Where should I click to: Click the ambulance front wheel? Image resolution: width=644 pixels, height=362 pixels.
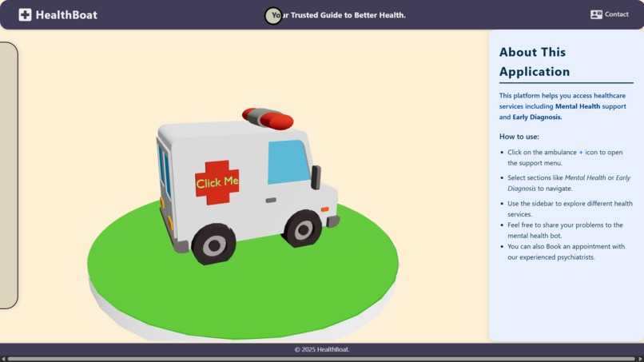coord(303,229)
